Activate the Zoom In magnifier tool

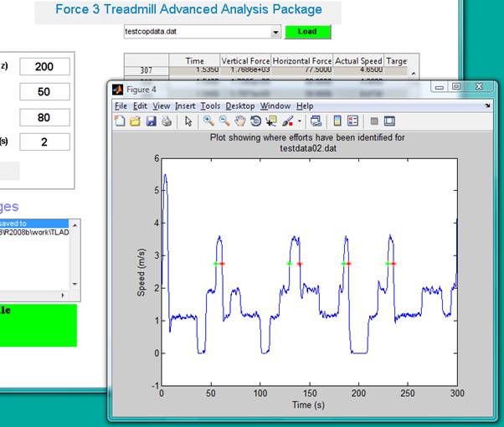coord(209,121)
